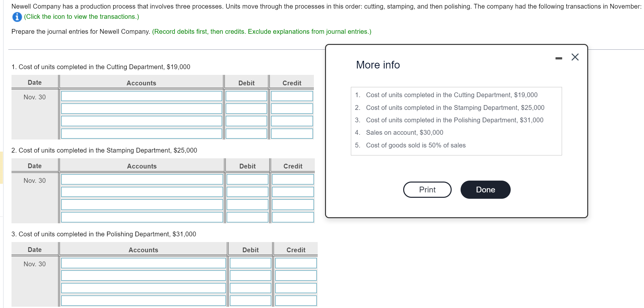Viewport: 644px width, 308px height.
Task: Click the second Accounts row in Cutting Department table
Action: pos(141,108)
